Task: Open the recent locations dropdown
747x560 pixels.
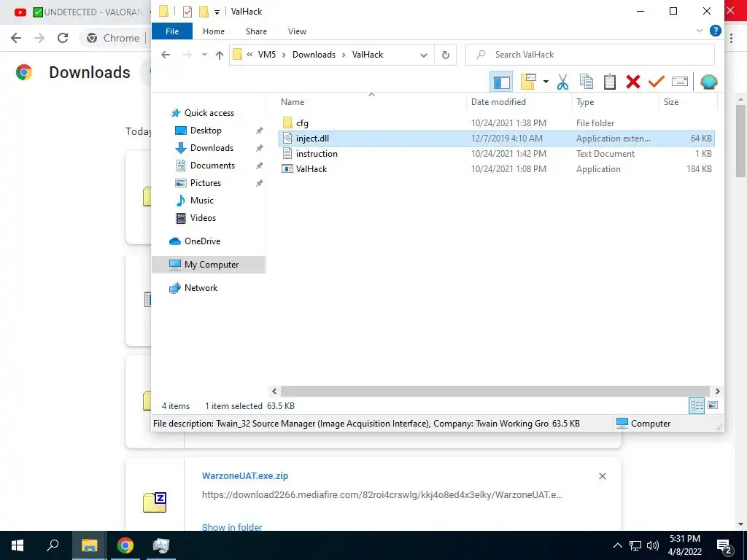Action: click(204, 55)
